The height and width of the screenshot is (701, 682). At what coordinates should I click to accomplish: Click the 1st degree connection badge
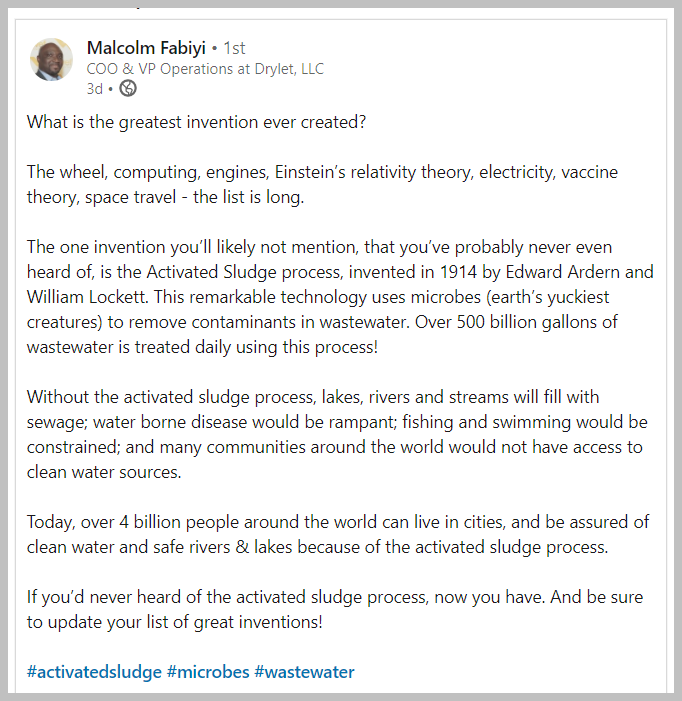click(x=234, y=48)
